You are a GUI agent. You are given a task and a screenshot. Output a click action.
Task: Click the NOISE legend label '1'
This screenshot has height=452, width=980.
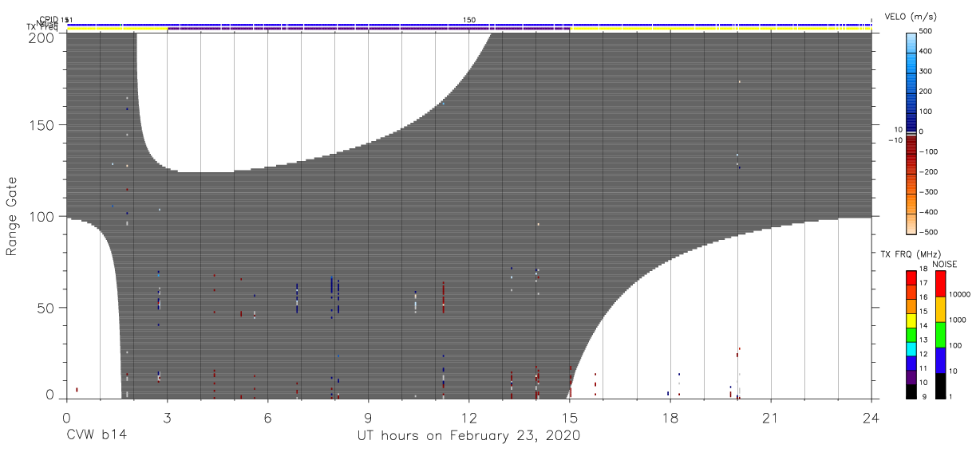pos(952,396)
